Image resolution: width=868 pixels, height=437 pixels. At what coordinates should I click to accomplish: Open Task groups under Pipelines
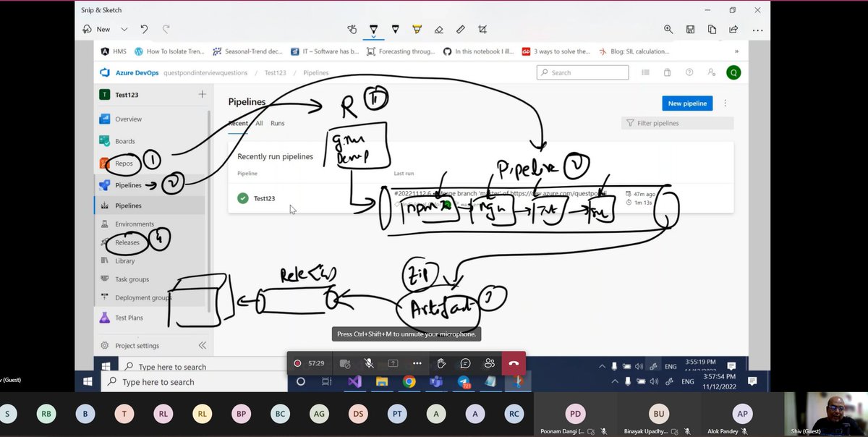132,279
